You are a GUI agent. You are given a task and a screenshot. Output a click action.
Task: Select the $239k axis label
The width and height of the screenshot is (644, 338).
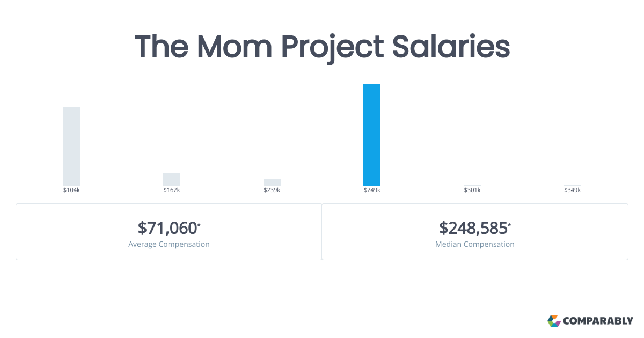tap(272, 190)
